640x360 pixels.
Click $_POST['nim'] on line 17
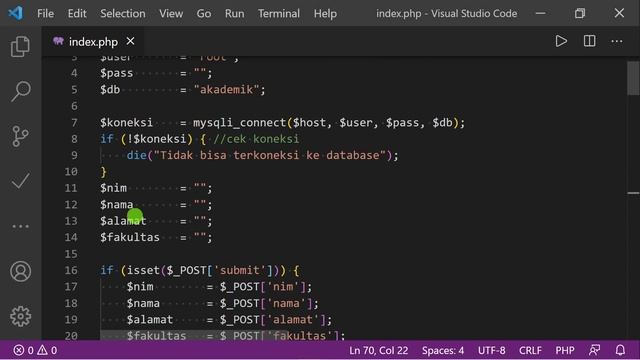[263, 287]
